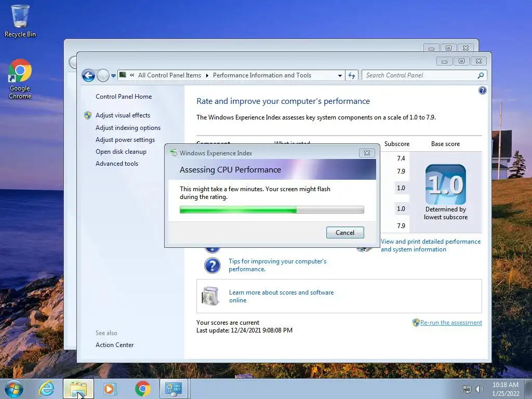Open help via the blue question icon
The height and width of the screenshot is (399, 532).
coord(482,90)
